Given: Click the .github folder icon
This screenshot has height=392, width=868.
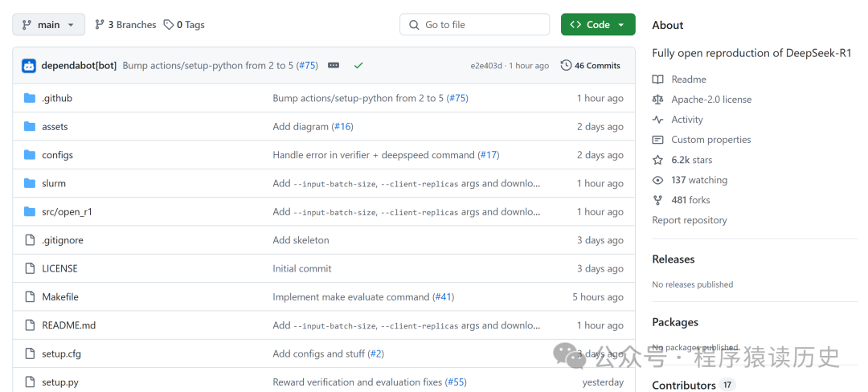Looking at the screenshot, I should 30,98.
